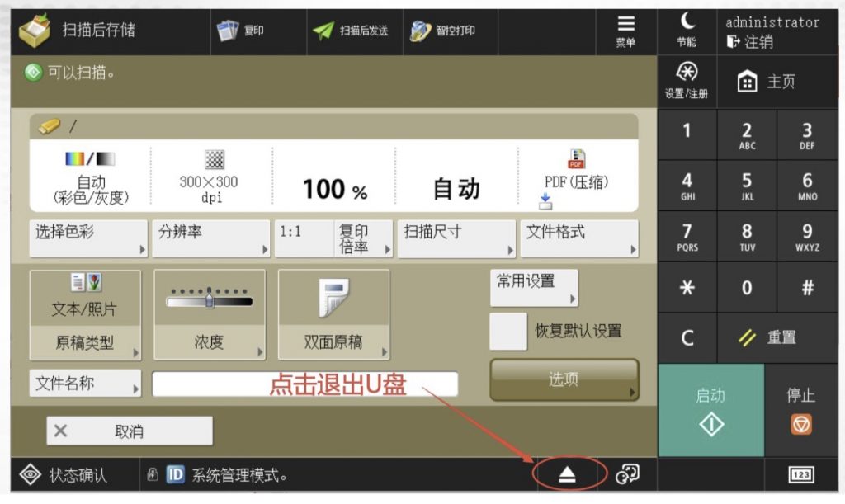Click the 菜单 hamburger menu icon
This screenshot has width=845, height=504.
point(625,31)
